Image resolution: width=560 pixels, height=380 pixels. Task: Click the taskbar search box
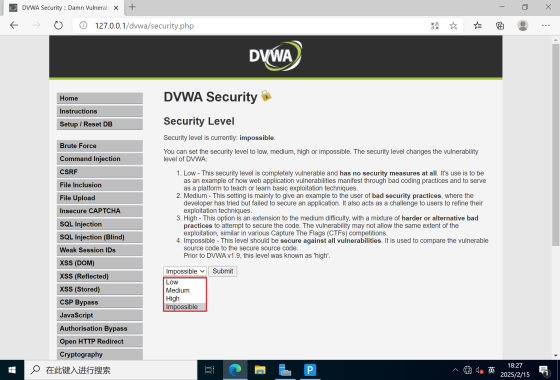(110, 370)
